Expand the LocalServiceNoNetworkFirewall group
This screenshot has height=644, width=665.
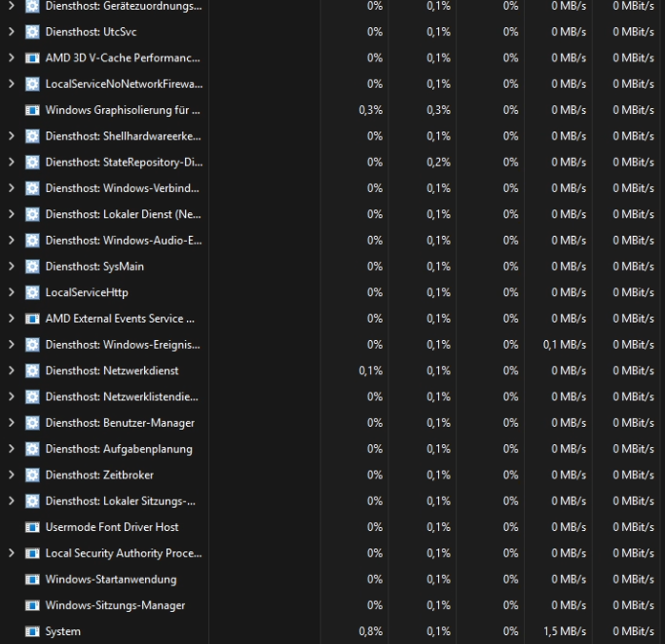coord(12,84)
